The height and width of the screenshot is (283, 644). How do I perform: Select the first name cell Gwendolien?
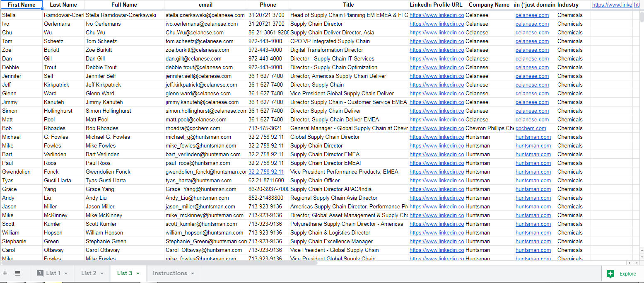coord(22,172)
